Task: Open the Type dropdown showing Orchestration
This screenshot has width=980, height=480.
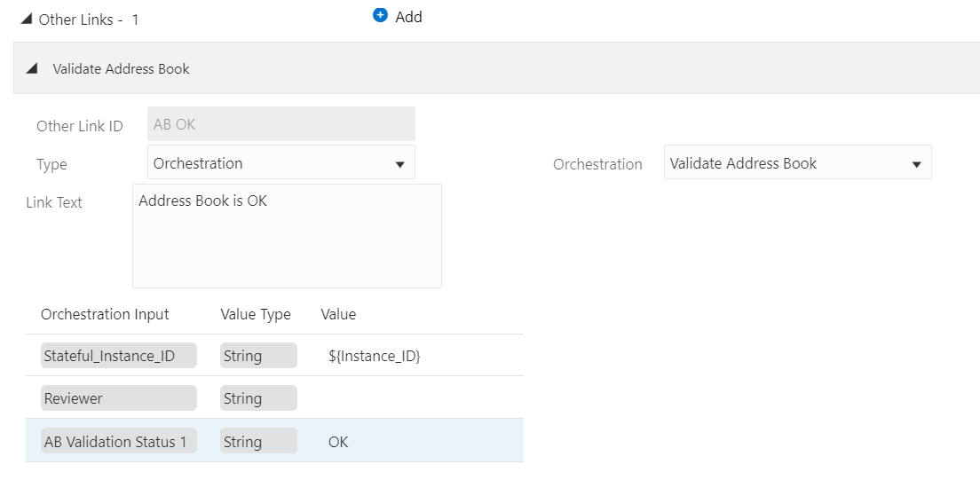Action: coord(281,163)
